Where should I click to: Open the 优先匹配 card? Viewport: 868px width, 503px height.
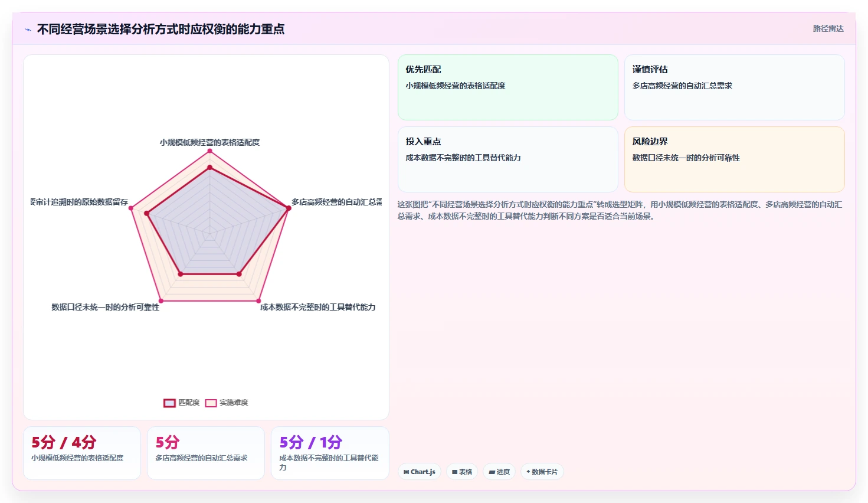507,87
